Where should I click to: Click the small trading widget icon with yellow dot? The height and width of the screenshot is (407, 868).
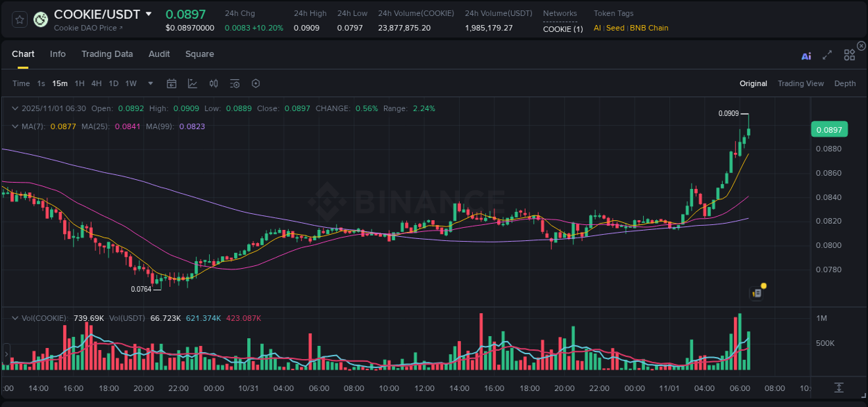coord(756,292)
